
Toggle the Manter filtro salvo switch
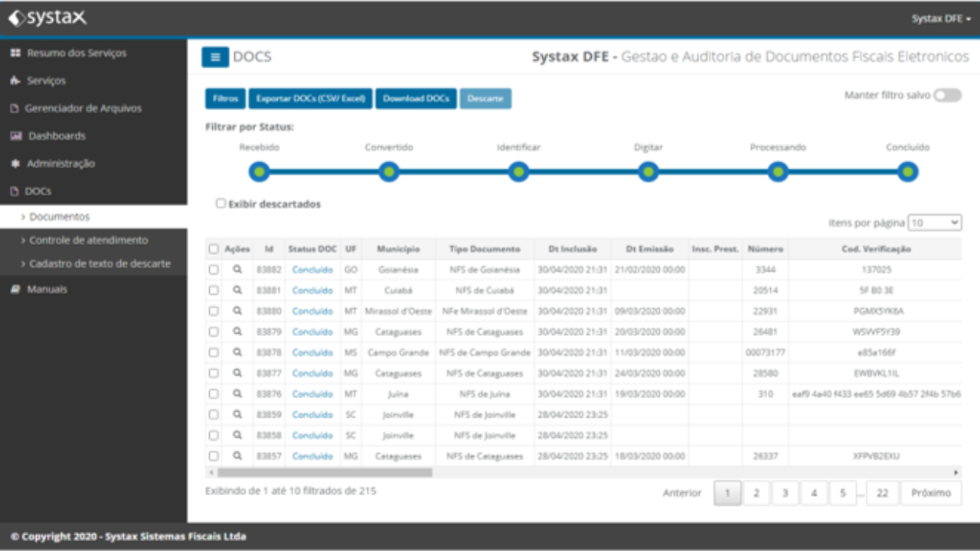tap(947, 95)
